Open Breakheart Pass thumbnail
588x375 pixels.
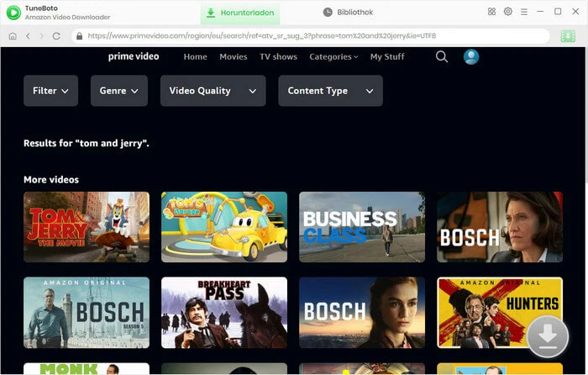point(224,313)
